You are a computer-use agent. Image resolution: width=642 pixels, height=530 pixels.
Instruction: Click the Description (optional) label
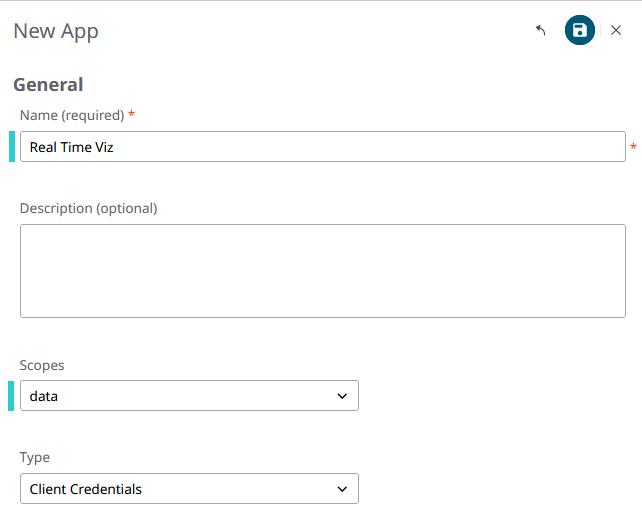(x=89, y=208)
